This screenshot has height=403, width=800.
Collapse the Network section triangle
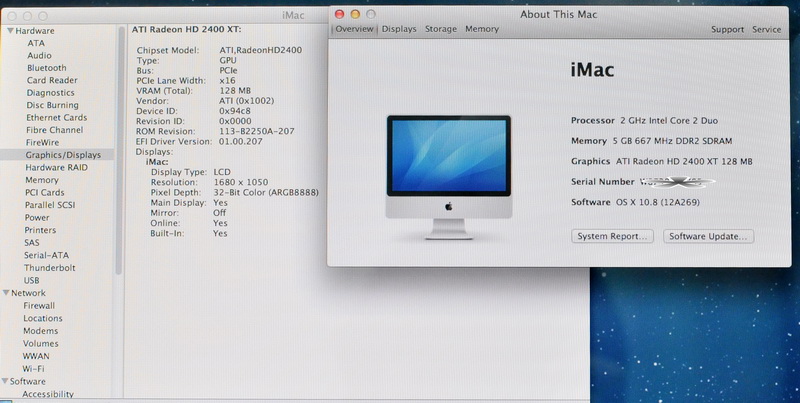coord(7,293)
